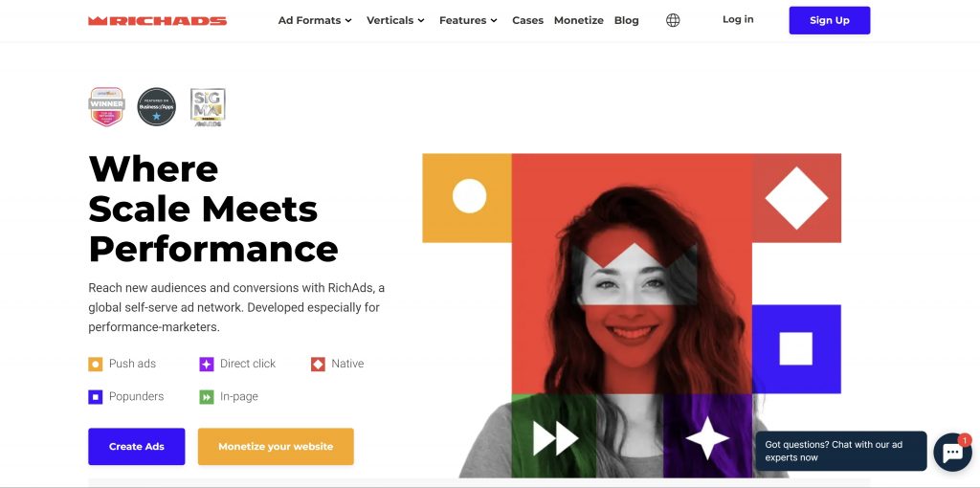Click the chat prompt message bubble
Image resolution: width=980 pixels, height=488 pixels.
[x=840, y=451]
